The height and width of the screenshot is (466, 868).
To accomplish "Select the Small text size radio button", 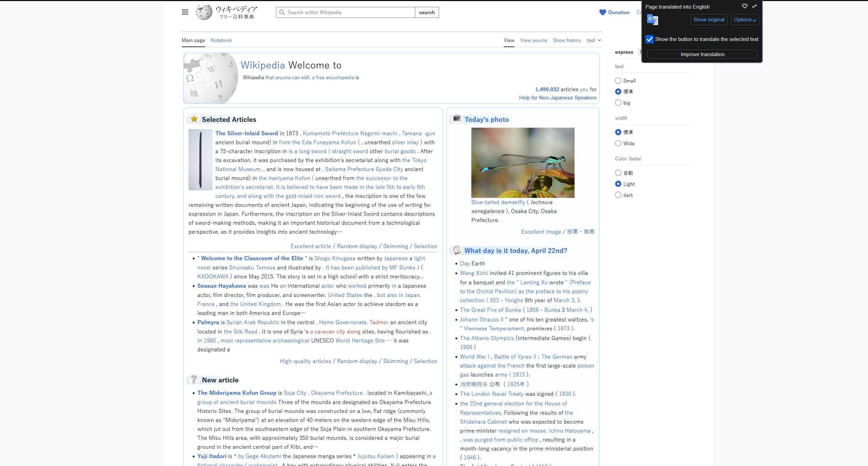I will point(618,81).
